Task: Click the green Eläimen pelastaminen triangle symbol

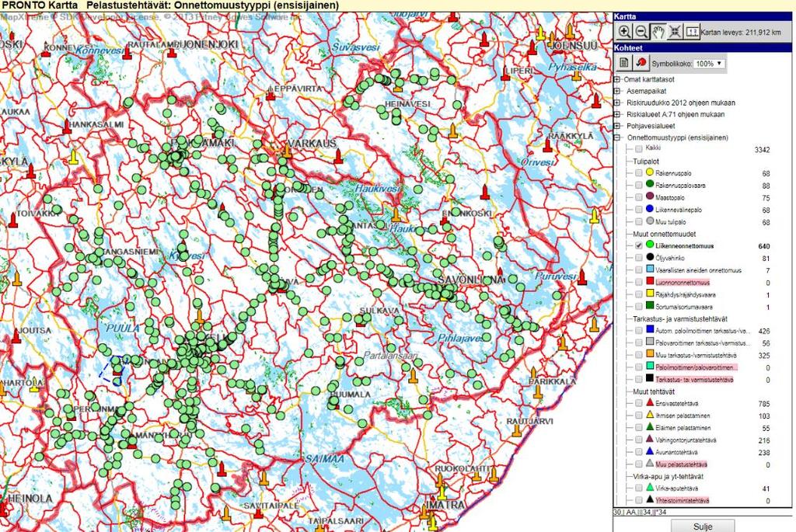Action: click(x=650, y=427)
